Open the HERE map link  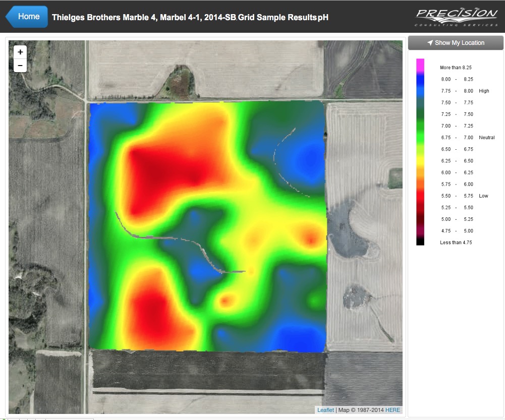pos(392,410)
